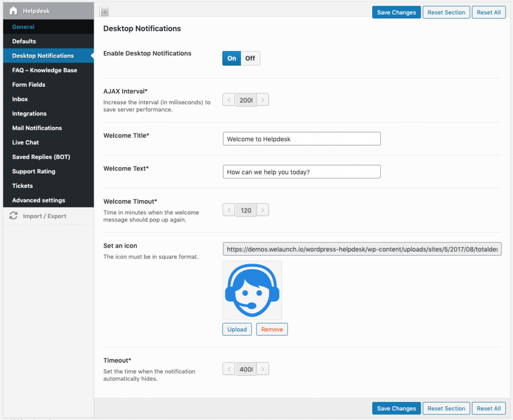Screen dimensions: 513x420
Task: Click the Welcome Title text field
Action: 302,139
